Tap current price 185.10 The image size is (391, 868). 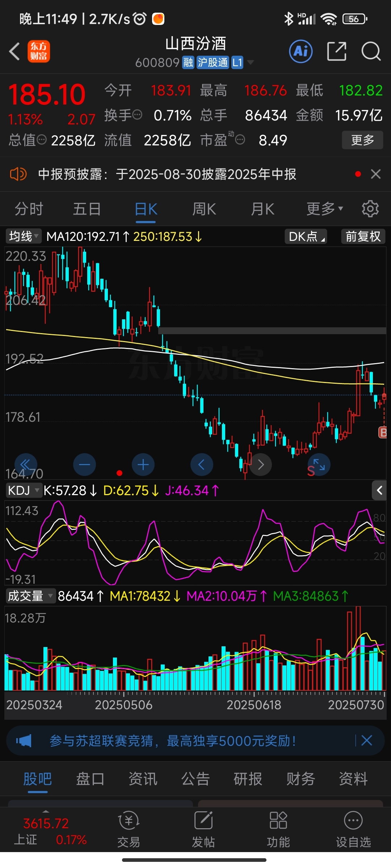[x=47, y=95]
